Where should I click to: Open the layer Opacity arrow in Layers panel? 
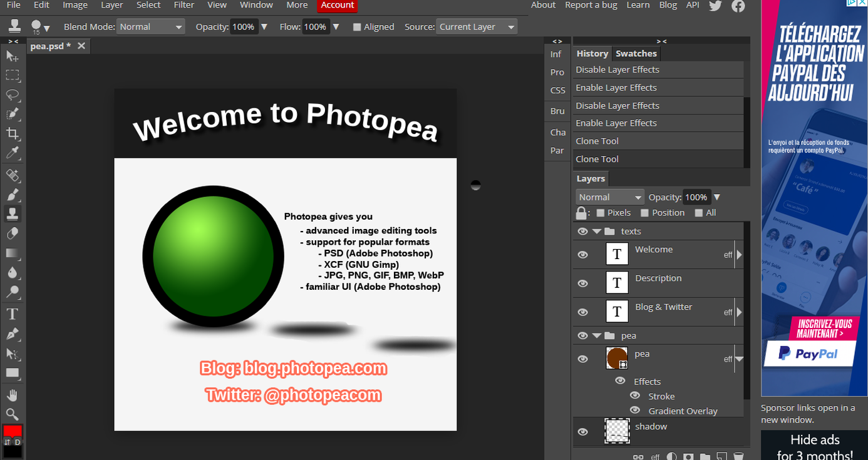(x=717, y=197)
